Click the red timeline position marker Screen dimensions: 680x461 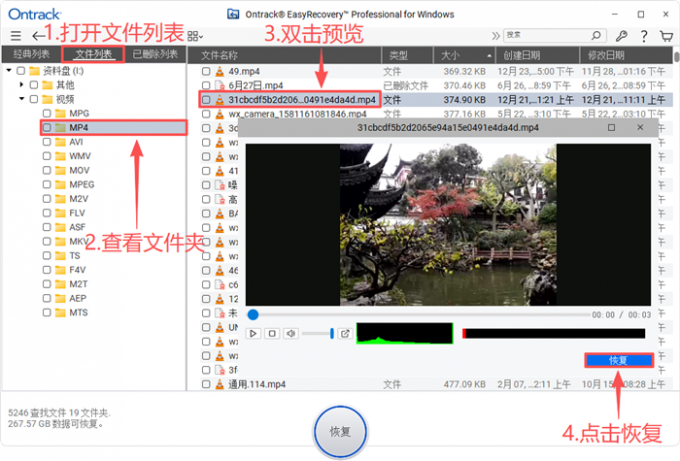(464, 333)
